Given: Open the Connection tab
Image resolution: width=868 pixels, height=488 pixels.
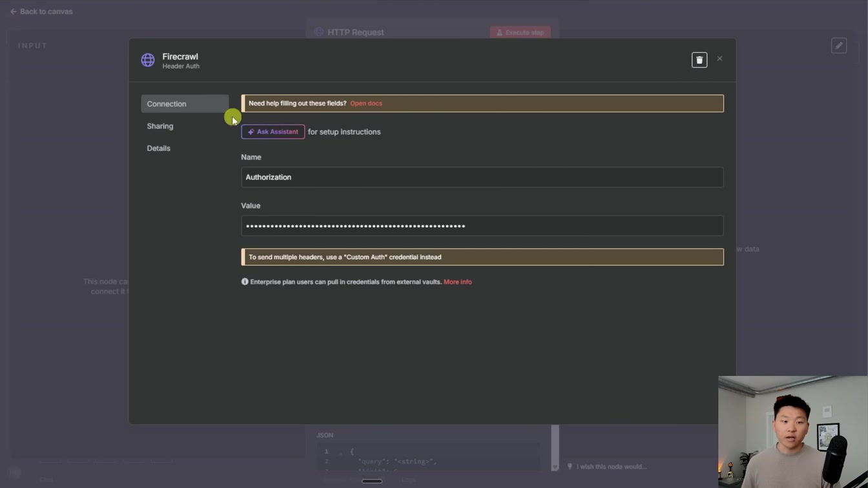Looking at the screenshot, I should point(185,104).
